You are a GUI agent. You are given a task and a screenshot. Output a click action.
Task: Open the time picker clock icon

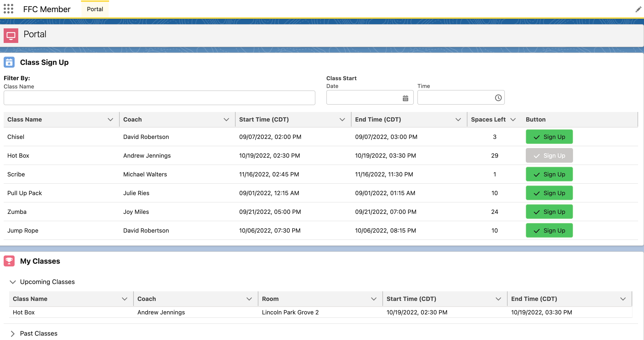coord(498,98)
